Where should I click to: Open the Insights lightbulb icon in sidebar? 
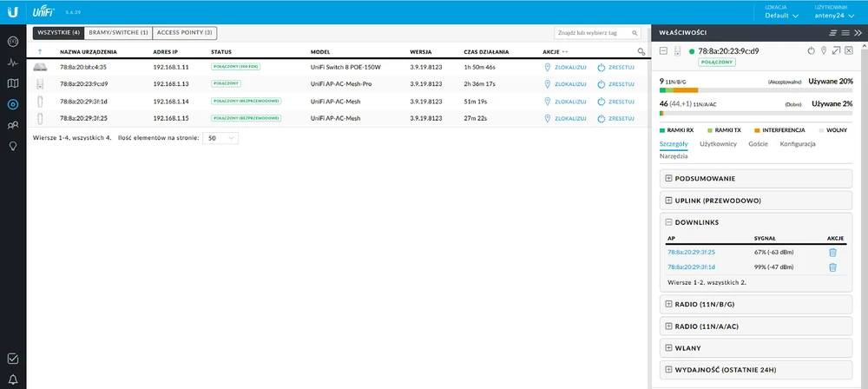[x=12, y=146]
